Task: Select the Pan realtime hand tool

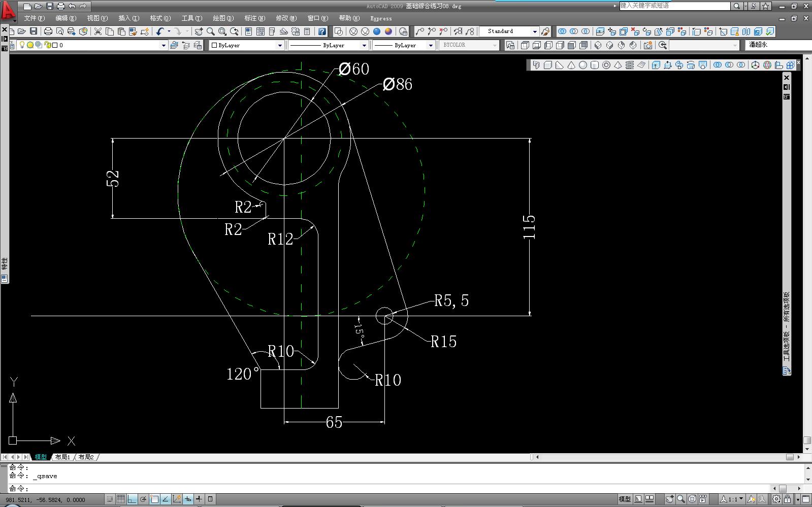Action: [x=199, y=31]
